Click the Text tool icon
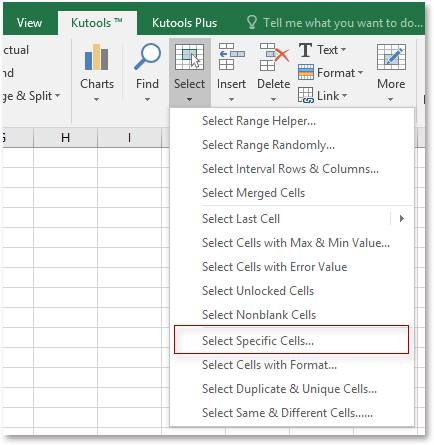Screen dimensions: 434x445 [x=305, y=50]
